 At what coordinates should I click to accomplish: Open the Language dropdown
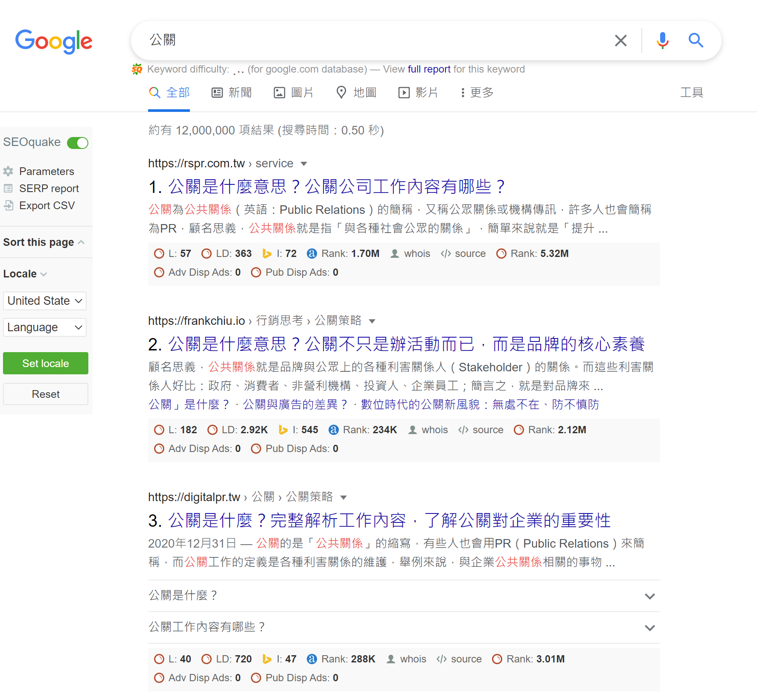pyautogui.click(x=45, y=327)
